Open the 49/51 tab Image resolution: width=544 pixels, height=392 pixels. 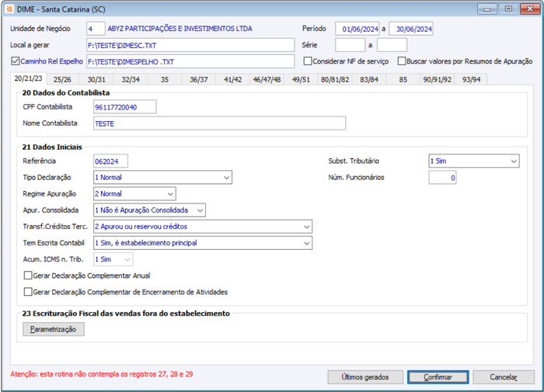click(x=301, y=79)
